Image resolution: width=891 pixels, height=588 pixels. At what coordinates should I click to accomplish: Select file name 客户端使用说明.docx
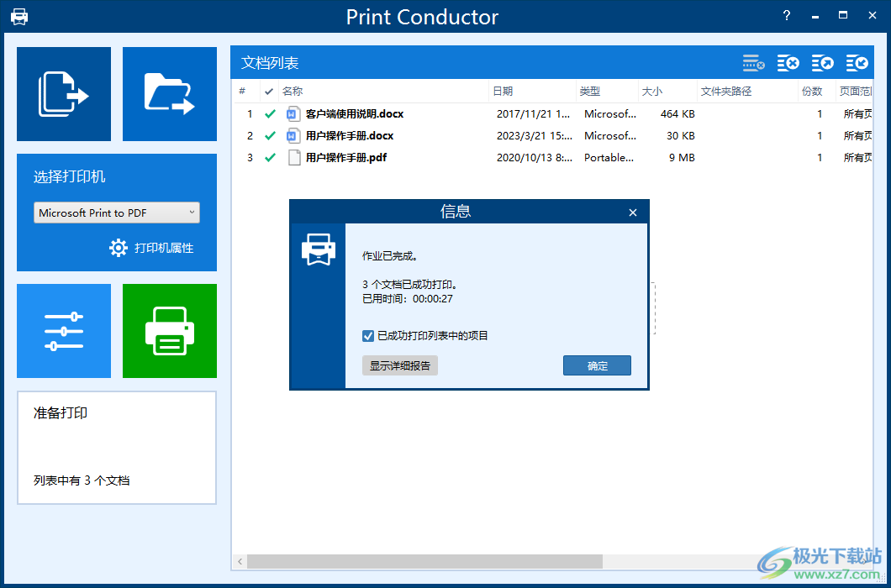coord(355,113)
